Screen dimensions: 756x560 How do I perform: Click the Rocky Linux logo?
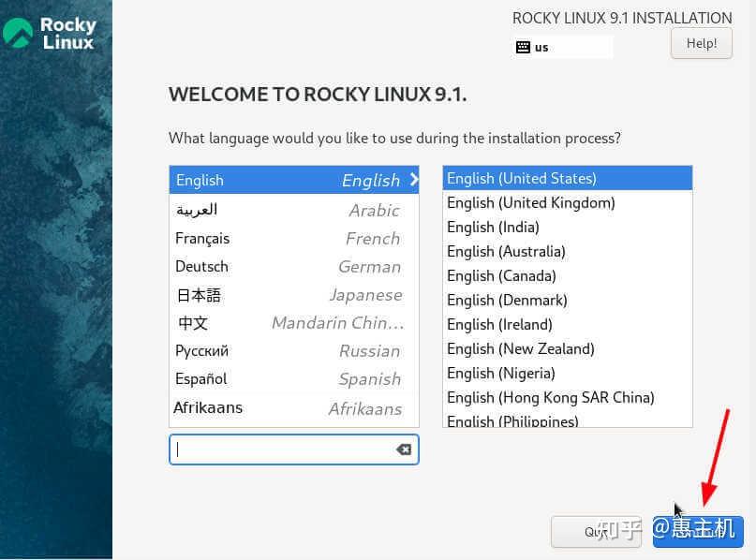click(x=52, y=33)
